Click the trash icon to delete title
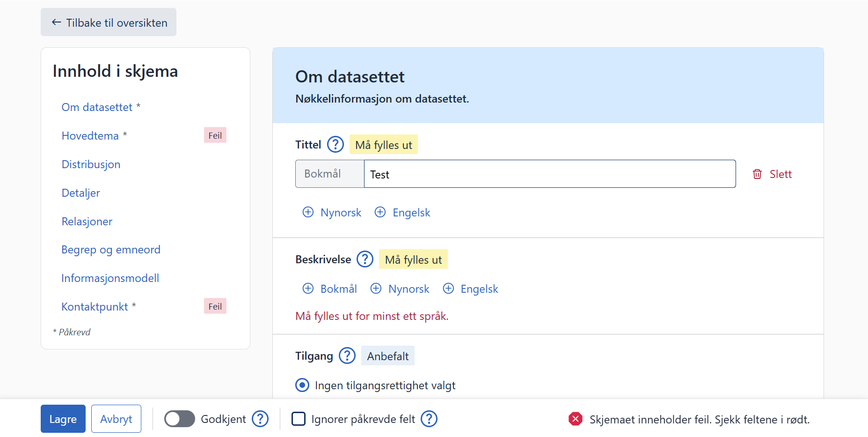This screenshot has width=868, height=437. [x=757, y=174]
